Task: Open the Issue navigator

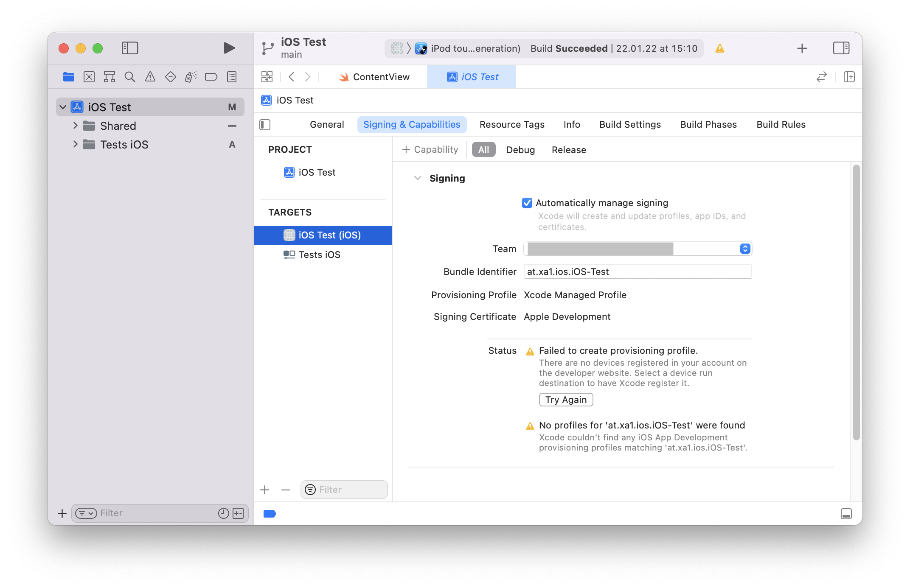Action: click(x=150, y=77)
